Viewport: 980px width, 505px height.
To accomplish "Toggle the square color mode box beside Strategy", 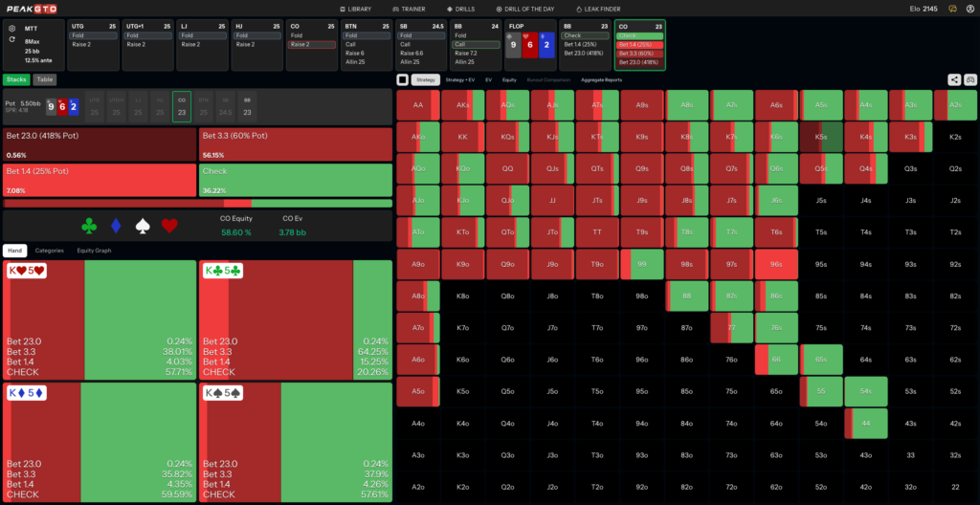I will coord(403,79).
